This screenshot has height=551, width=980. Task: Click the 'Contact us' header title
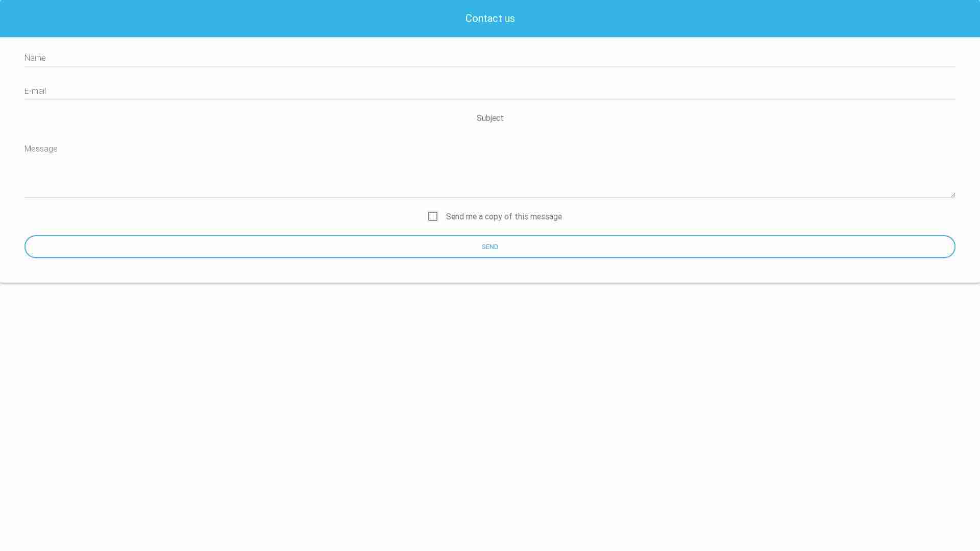[x=490, y=19]
